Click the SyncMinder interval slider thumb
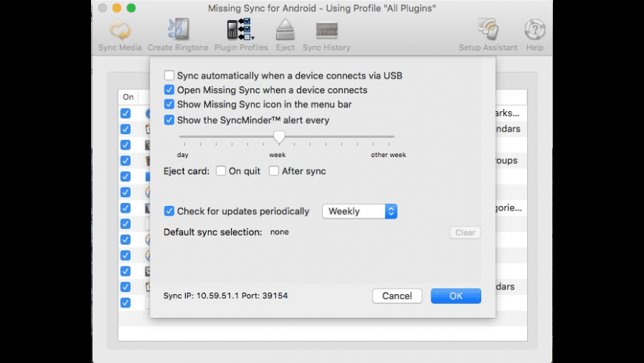Viewport: 644px width, 363px height. tap(279, 137)
